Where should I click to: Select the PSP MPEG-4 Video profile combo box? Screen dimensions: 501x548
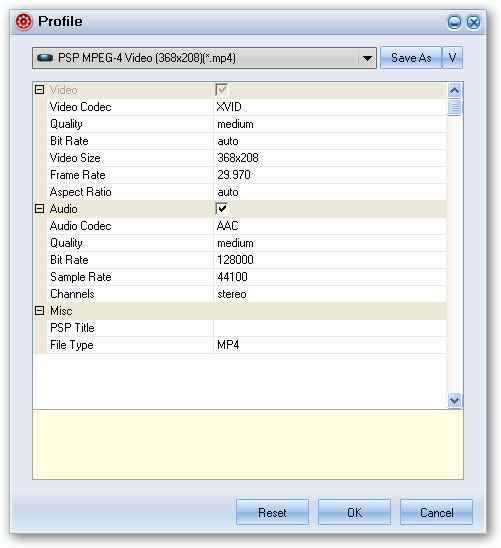pos(204,58)
